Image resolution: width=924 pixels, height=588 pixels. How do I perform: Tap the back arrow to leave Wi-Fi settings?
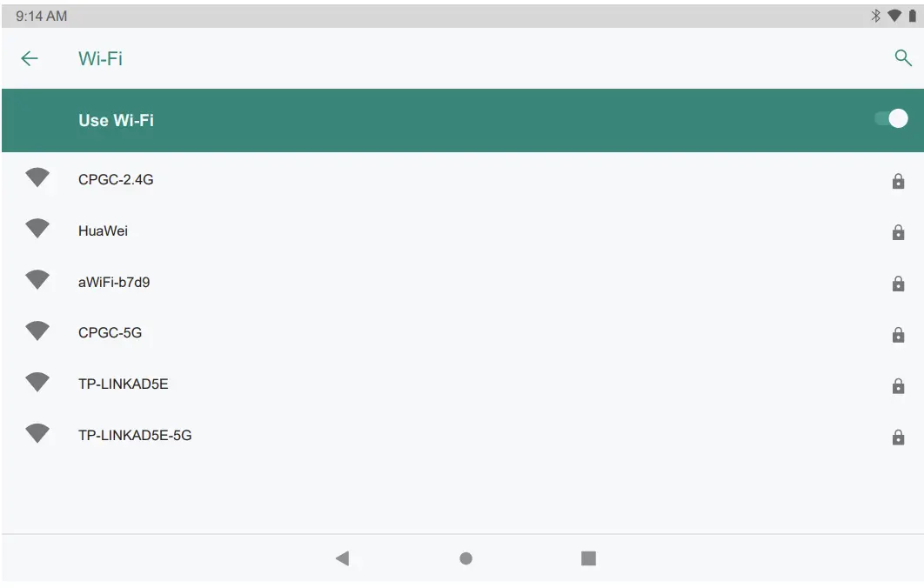(x=30, y=58)
